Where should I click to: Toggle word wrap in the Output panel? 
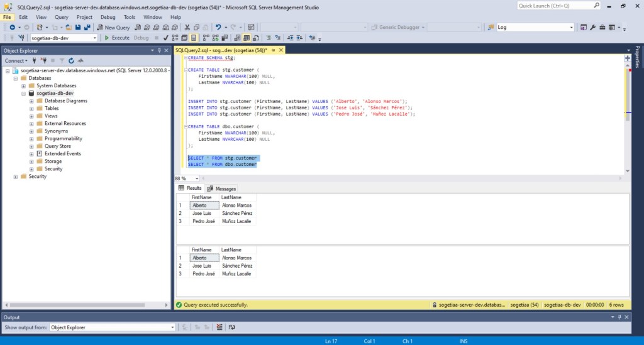click(231, 327)
